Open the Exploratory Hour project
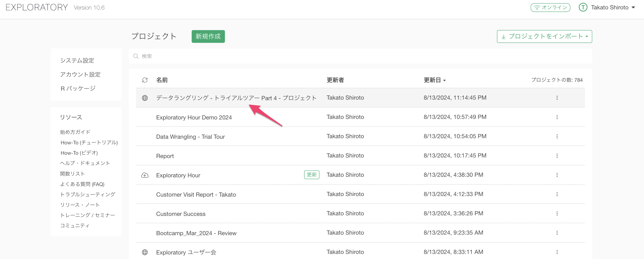The height and width of the screenshot is (259, 644). point(178,175)
